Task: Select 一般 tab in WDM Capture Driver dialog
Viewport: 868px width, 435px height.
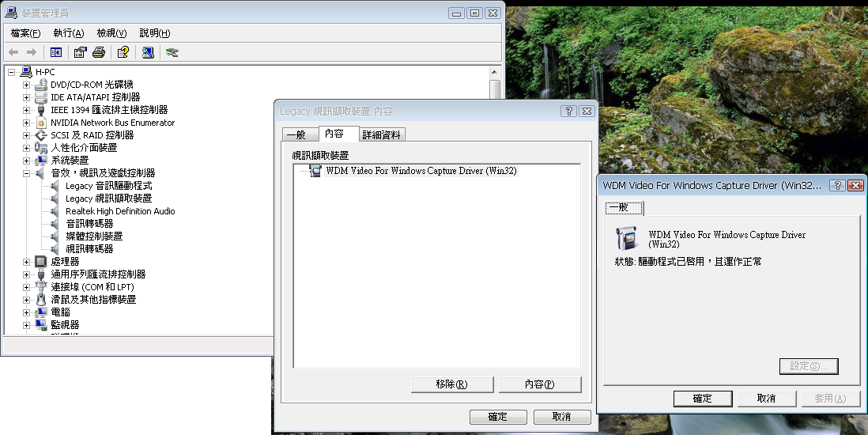Action: point(625,208)
